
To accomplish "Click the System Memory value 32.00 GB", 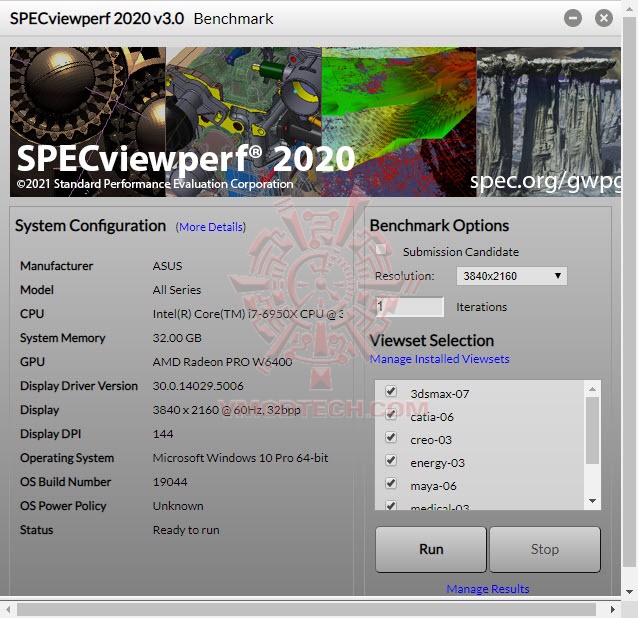I will (x=177, y=338).
